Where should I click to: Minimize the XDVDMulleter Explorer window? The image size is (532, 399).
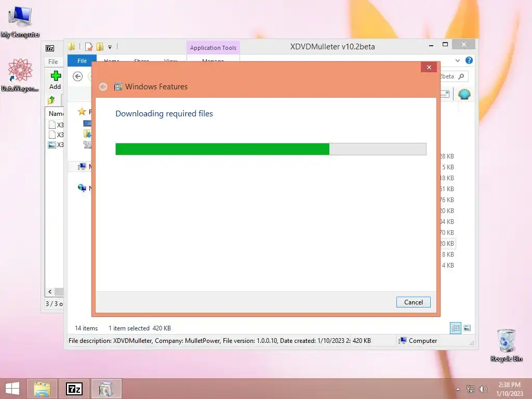(431, 45)
